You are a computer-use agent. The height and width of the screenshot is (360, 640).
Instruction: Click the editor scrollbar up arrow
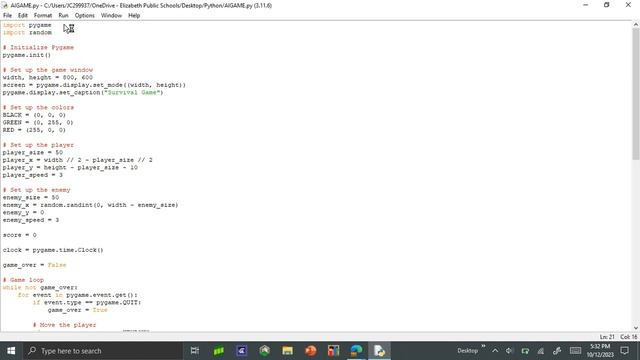pyautogui.click(x=636, y=24)
